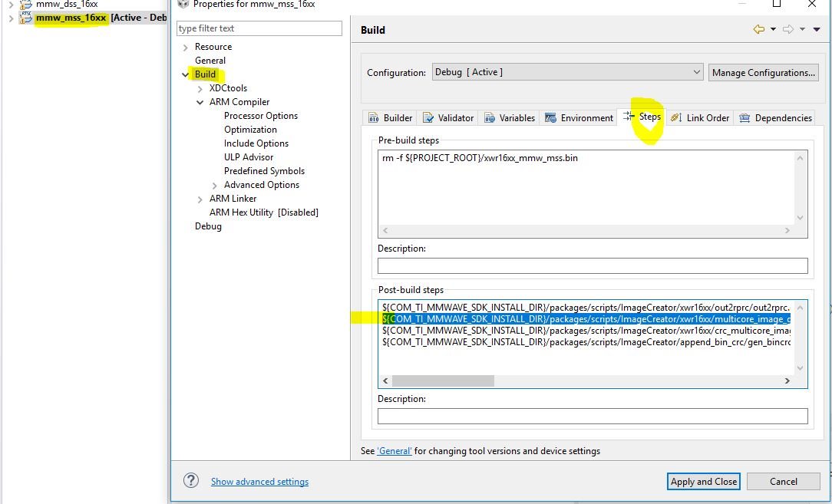Expand the XDCtools tree node
The image size is (832, 504).
200,88
